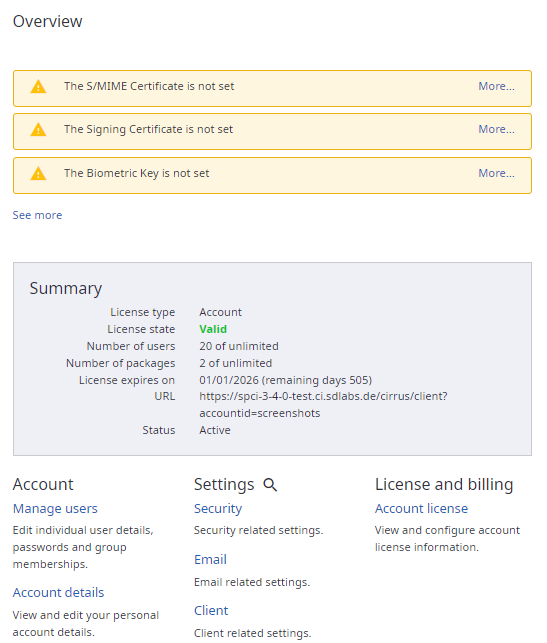
Task: Click the S/MIME Certificate is not set message
Action: [149, 86]
